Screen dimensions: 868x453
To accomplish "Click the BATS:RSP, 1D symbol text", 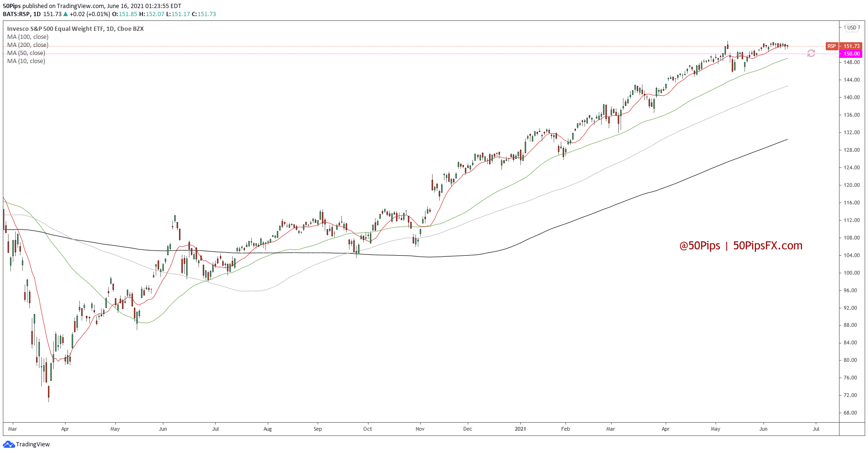I will 22,14.
